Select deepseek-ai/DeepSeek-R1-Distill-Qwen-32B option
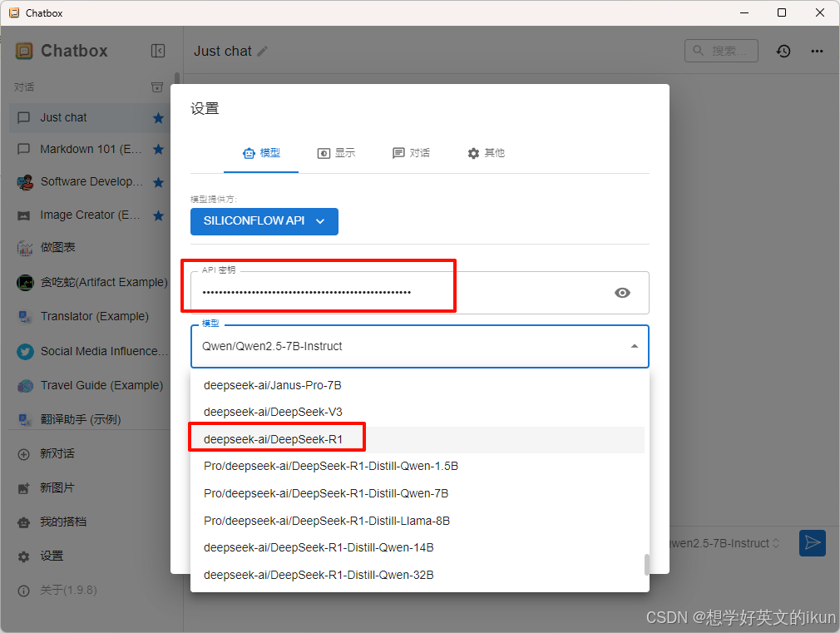The width and height of the screenshot is (840, 633). point(418,575)
